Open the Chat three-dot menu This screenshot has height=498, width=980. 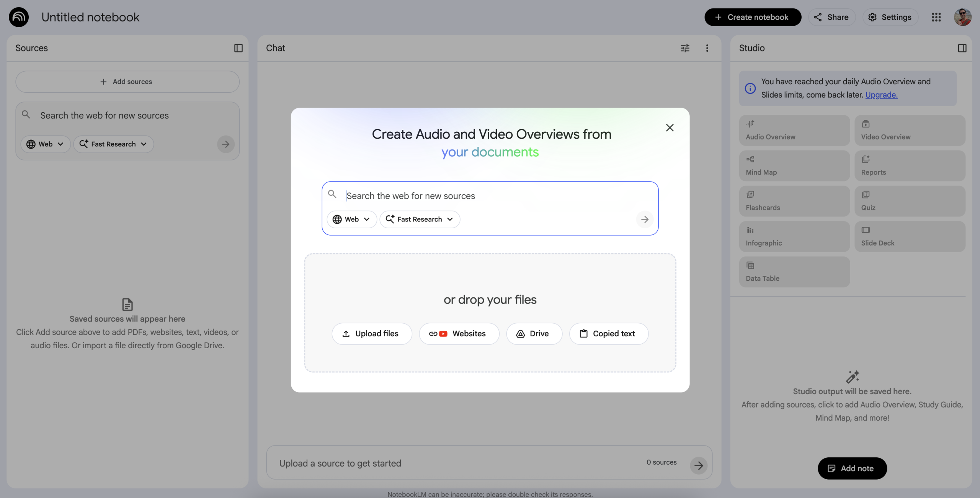707,48
